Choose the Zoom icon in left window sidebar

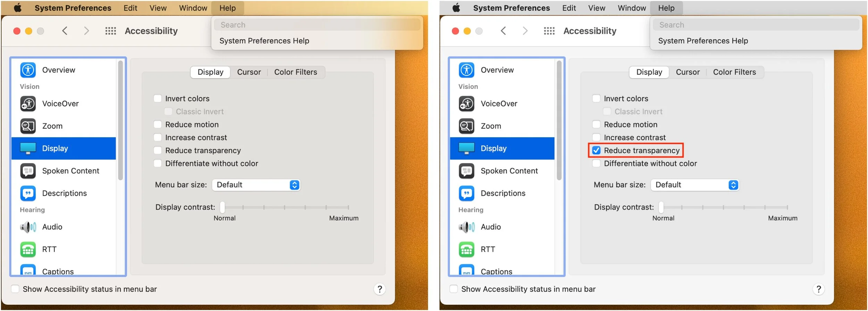coord(28,126)
